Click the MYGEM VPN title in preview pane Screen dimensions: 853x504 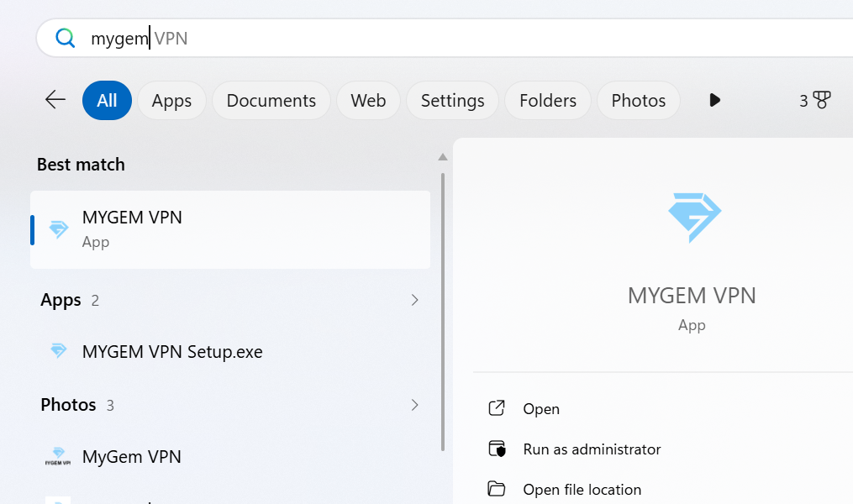(x=692, y=296)
